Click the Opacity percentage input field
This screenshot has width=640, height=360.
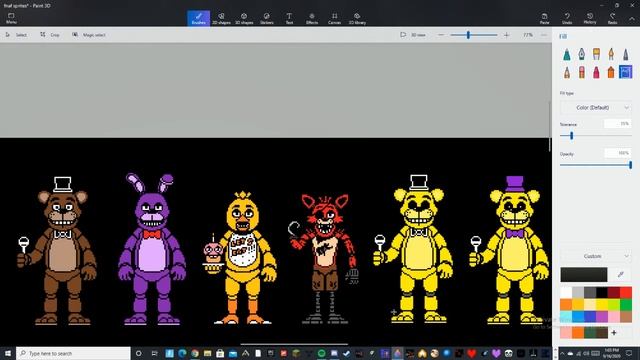point(618,153)
